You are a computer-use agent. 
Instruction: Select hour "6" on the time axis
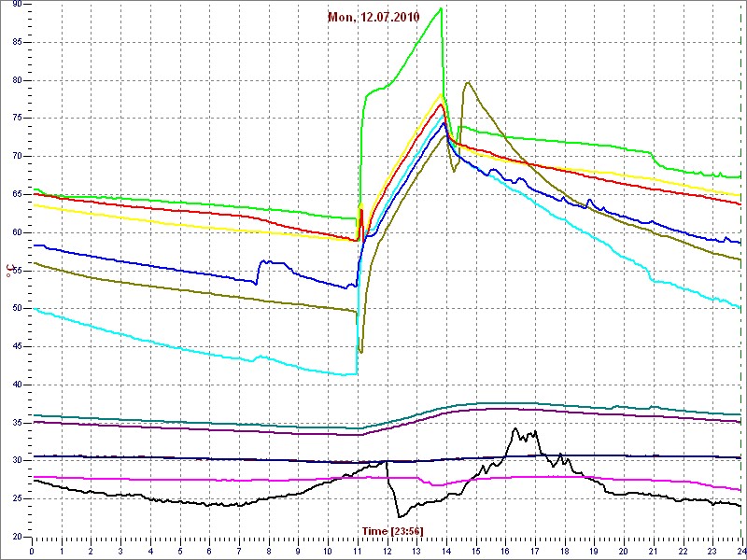[209, 551]
